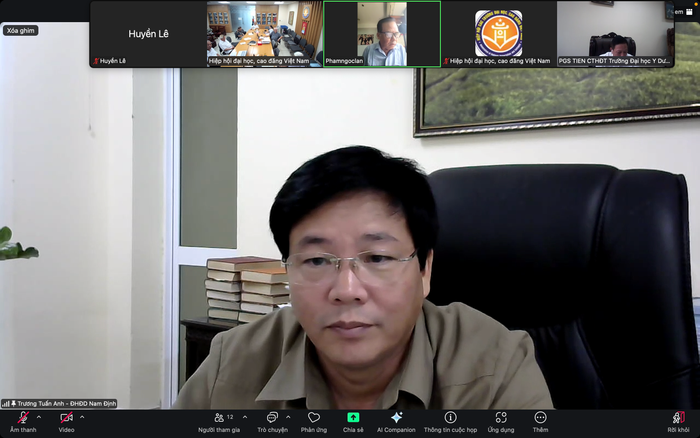Click Trương Tuấn Anh - ĐHĐD Nam Định name label
Image resolution: width=700 pixels, height=438 pixels.
[x=67, y=404]
